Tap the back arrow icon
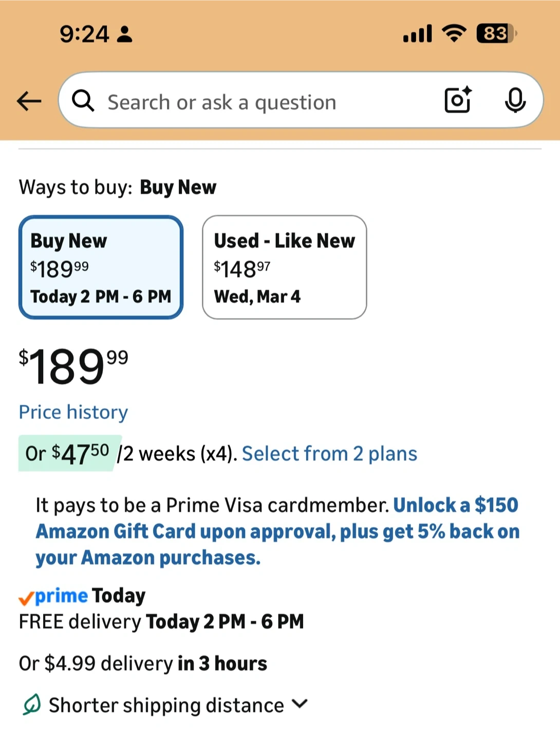 tap(29, 101)
